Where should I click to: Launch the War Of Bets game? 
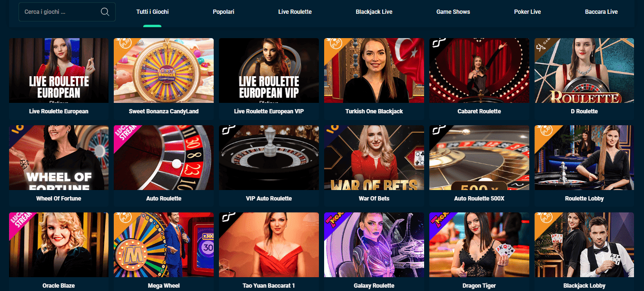point(374,158)
